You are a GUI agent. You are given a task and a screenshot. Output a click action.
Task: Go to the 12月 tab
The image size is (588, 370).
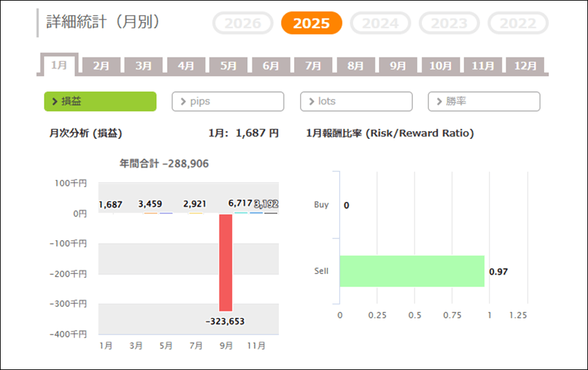click(x=525, y=66)
